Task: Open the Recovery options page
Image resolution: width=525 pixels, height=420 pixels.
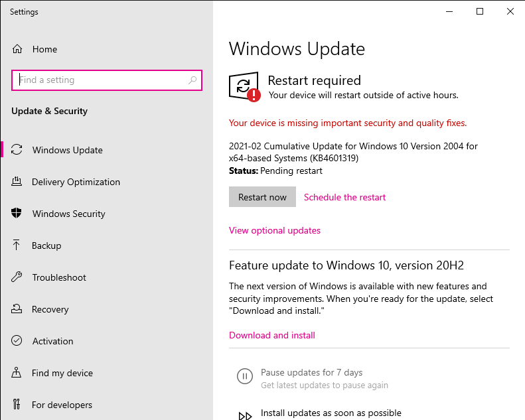Action: click(x=50, y=309)
